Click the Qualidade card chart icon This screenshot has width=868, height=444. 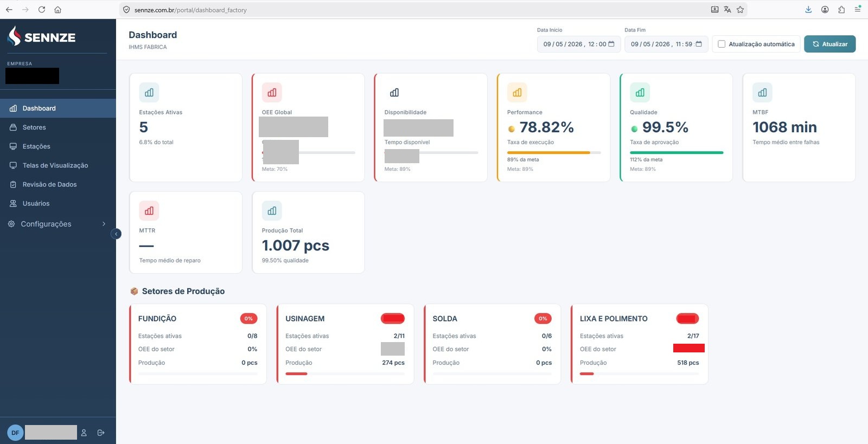tap(640, 93)
